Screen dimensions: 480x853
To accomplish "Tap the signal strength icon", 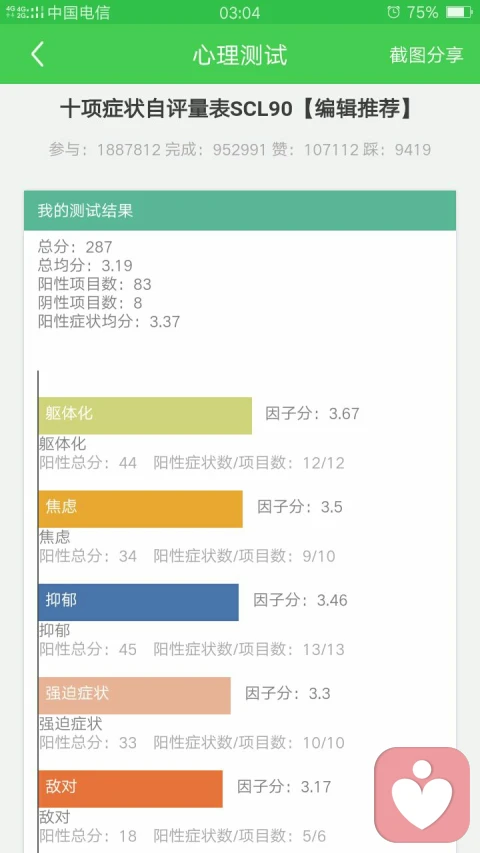I will 24,12.
